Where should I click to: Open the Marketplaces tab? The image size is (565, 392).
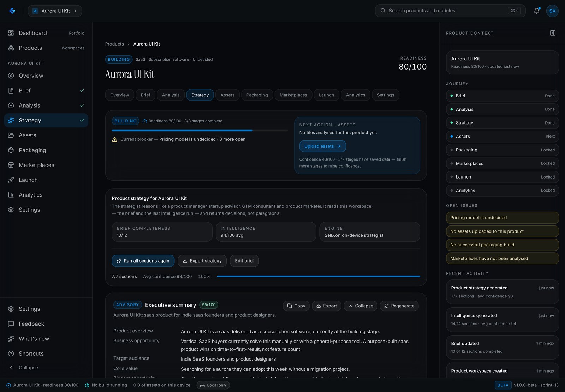click(x=293, y=95)
